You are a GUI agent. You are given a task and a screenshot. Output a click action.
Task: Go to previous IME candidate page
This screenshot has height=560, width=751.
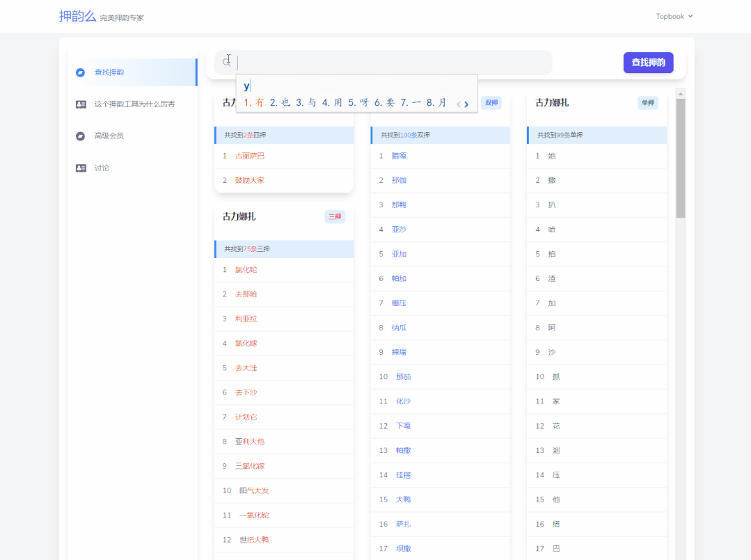click(459, 104)
